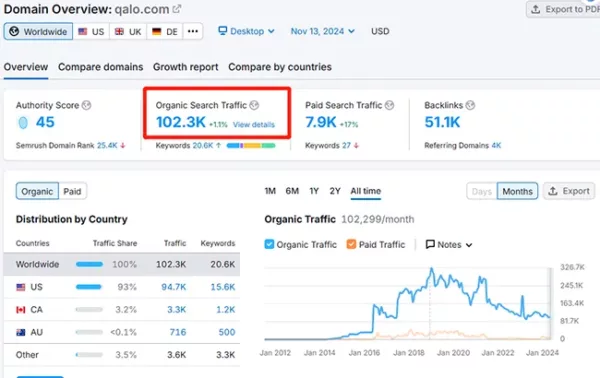600x378 pixels.
Task: Open the Referring Domains 4K link
Action: pos(496,145)
